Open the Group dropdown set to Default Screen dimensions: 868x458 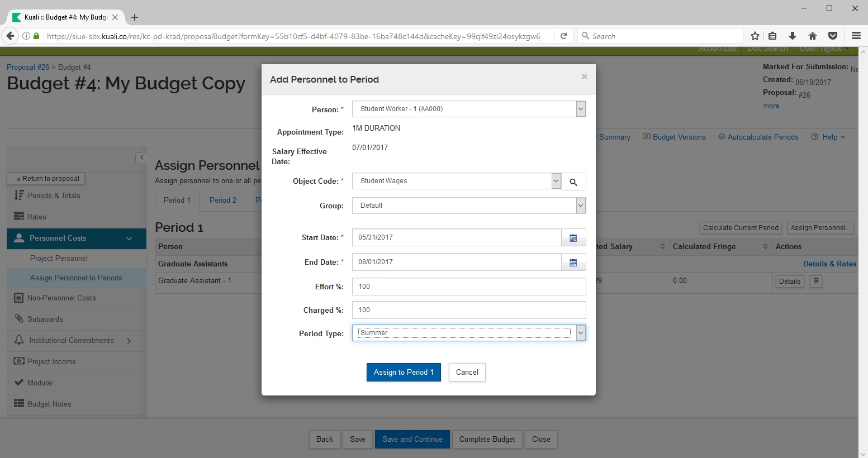tap(581, 206)
